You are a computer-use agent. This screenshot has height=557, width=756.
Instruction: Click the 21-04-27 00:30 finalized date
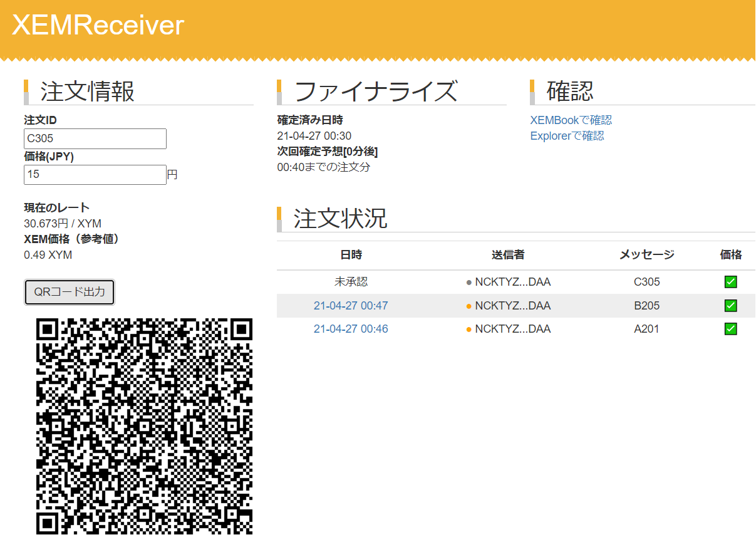(314, 136)
